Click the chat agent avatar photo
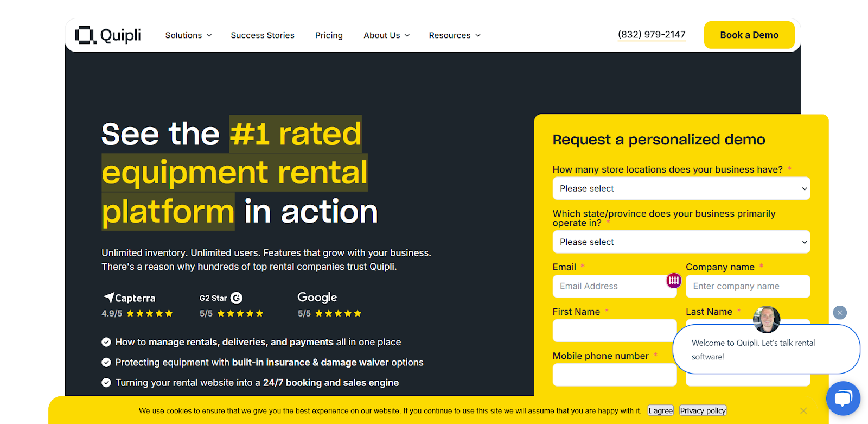The image size is (868, 424). 767,319
